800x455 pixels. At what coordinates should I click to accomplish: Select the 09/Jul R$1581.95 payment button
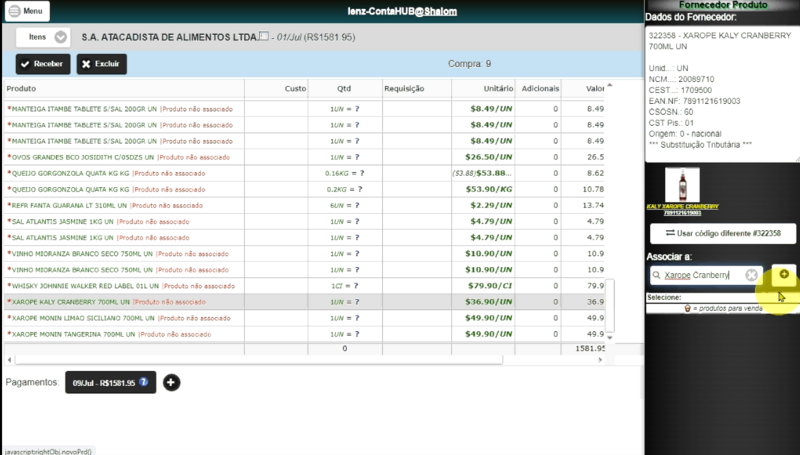[110, 382]
